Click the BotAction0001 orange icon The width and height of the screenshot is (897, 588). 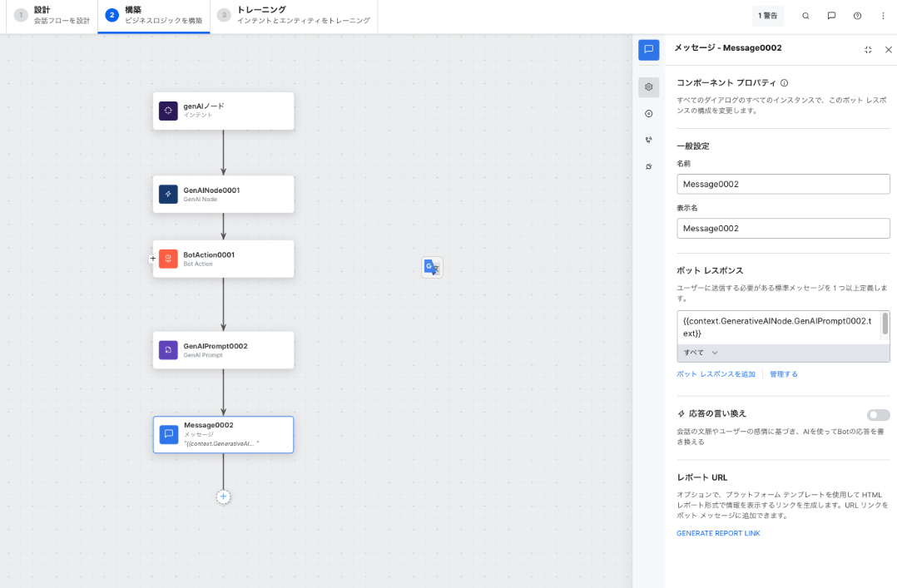[x=168, y=259]
